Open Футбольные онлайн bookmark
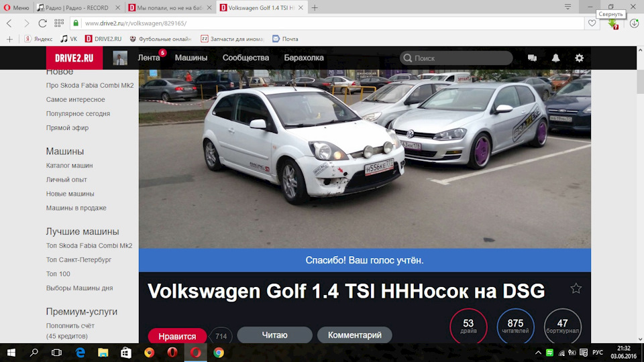 tap(160, 39)
